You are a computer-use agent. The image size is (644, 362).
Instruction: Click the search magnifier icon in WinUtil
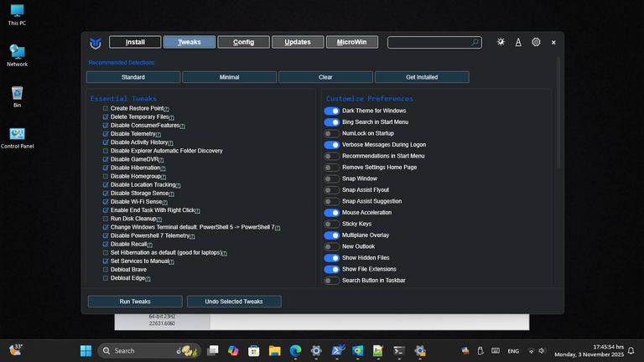click(x=475, y=42)
